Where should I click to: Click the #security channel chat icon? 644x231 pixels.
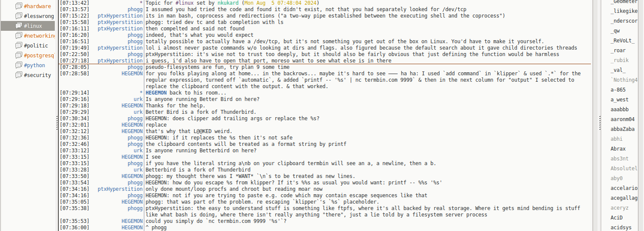[x=18, y=75]
